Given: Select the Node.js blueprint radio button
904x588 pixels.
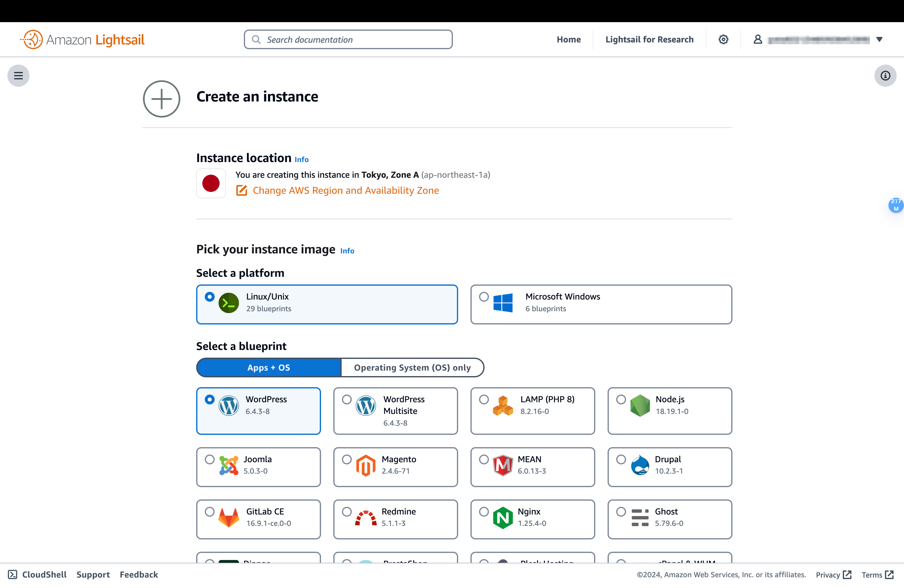Looking at the screenshot, I should click(x=621, y=399).
